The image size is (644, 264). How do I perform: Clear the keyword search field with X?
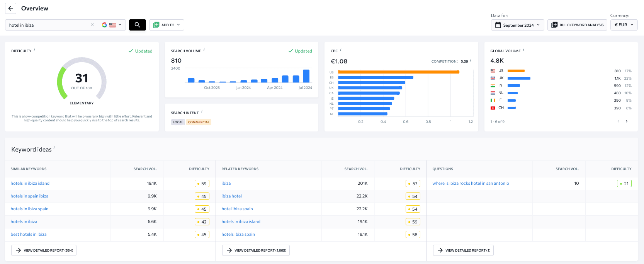[x=92, y=25]
